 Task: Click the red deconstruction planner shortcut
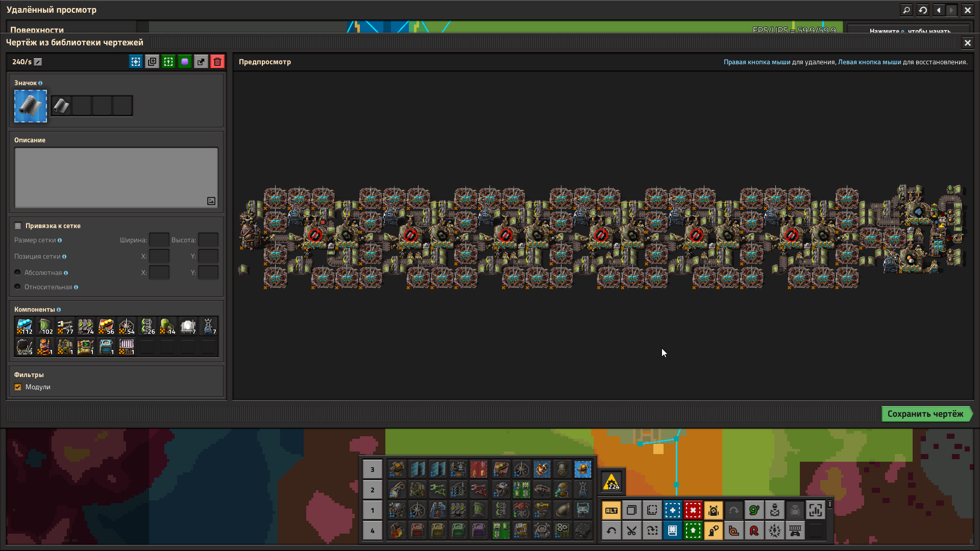(x=693, y=510)
